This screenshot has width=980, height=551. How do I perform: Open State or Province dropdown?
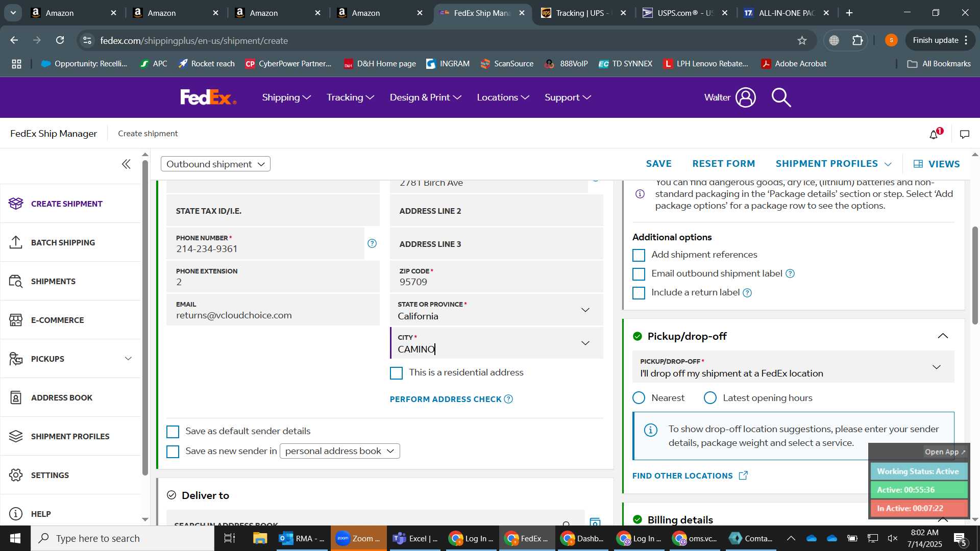(496, 310)
